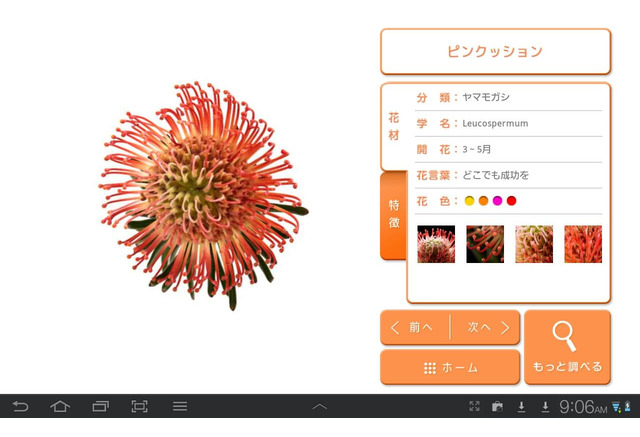Go to next flower with 次へ

(x=485, y=327)
